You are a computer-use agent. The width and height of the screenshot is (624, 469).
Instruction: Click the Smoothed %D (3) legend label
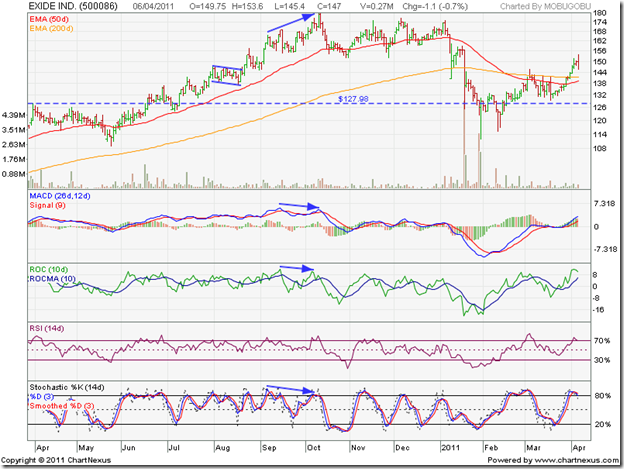(62, 406)
